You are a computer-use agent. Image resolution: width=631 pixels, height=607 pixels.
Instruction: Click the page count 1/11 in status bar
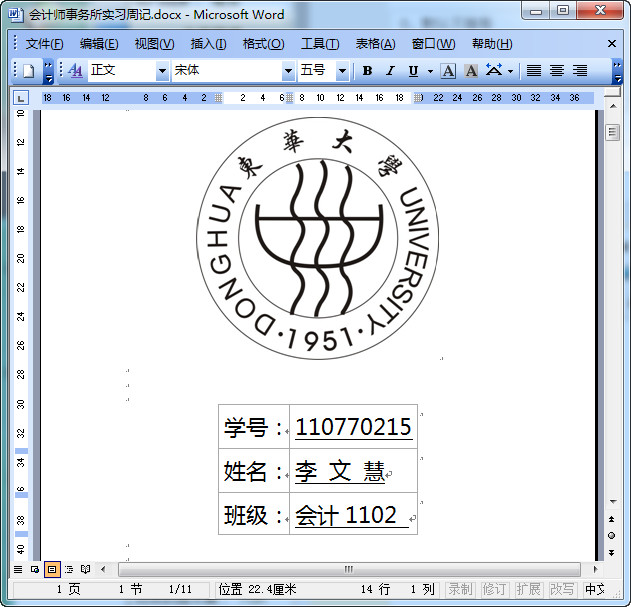tap(180, 589)
